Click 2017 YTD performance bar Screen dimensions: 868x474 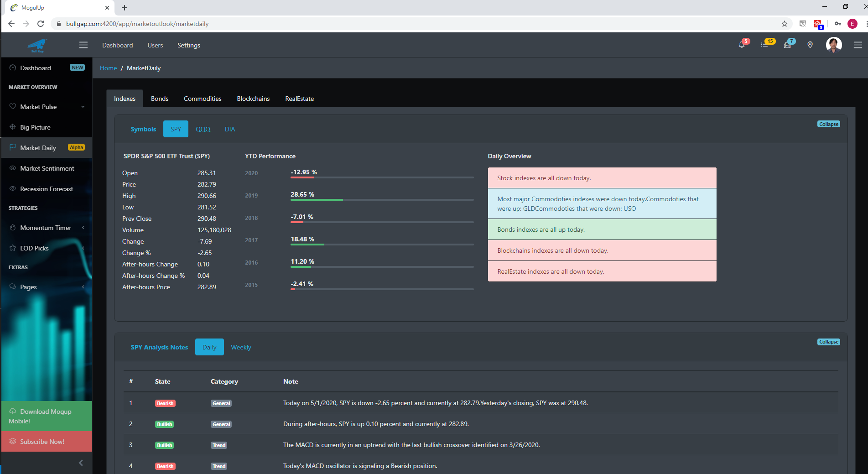[x=382, y=245]
